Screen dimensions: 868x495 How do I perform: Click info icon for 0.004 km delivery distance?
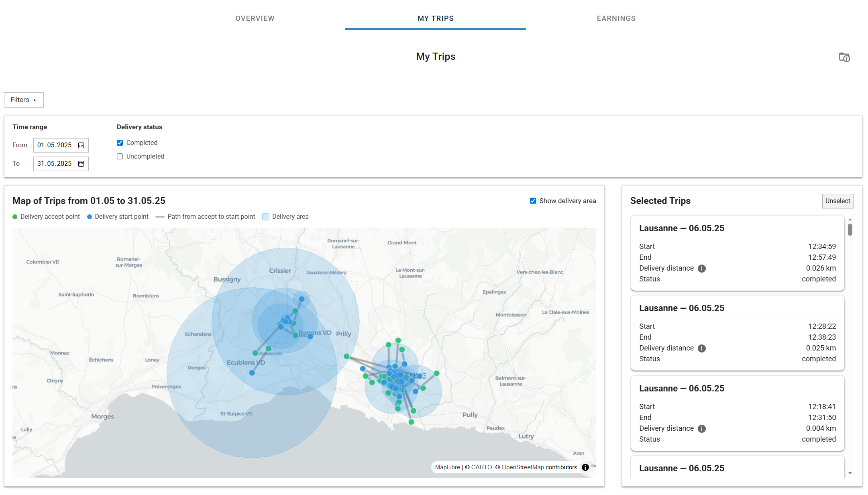(x=701, y=429)
